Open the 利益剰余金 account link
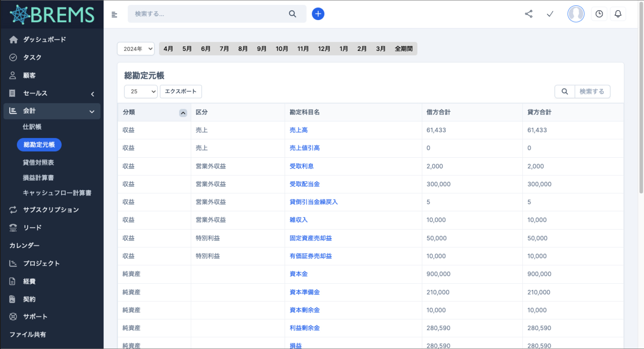644x349 pixels. point(305,328)
